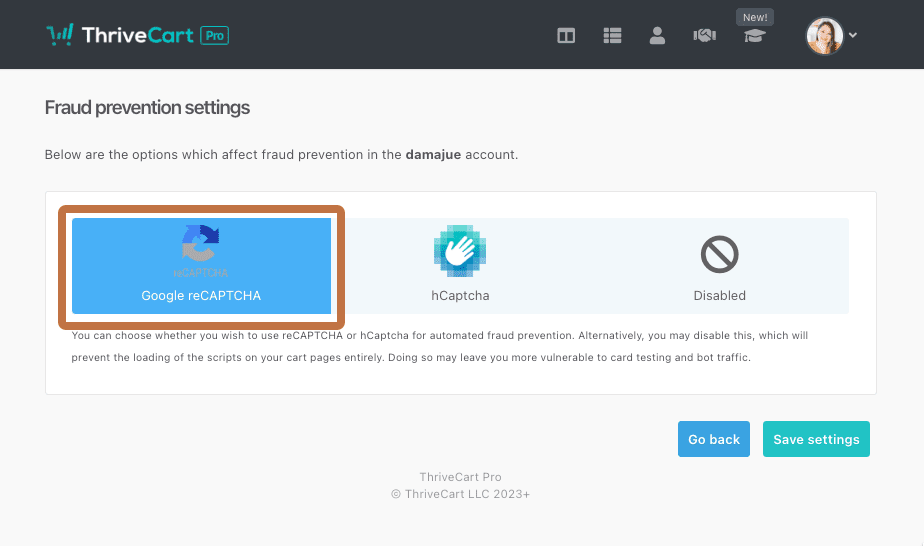Click the ThriveCart Pro footer text
924x546 pixels.
click(x=460, y=477)
